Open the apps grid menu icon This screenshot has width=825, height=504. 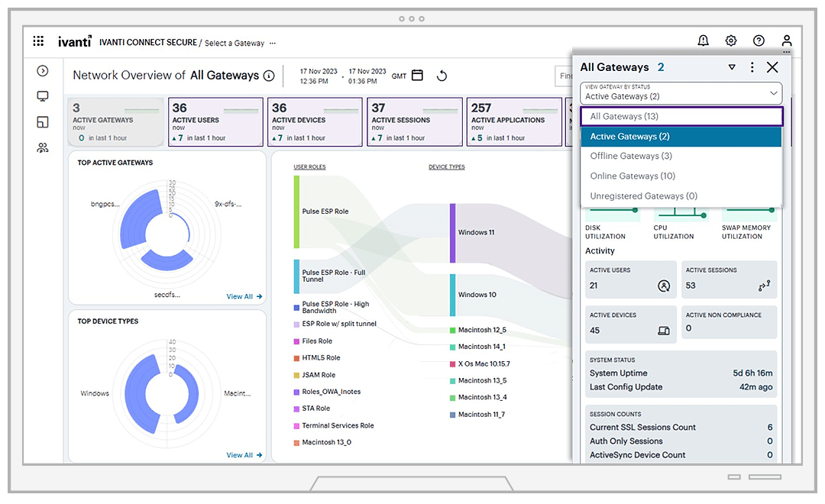pos(38,40)
